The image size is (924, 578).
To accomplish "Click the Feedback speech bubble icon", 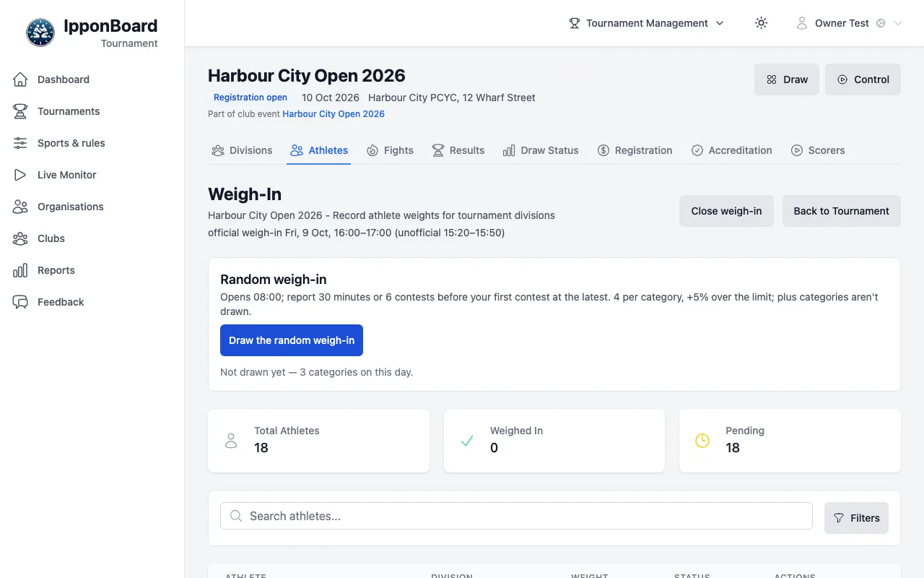I will [x=20, y=302].
